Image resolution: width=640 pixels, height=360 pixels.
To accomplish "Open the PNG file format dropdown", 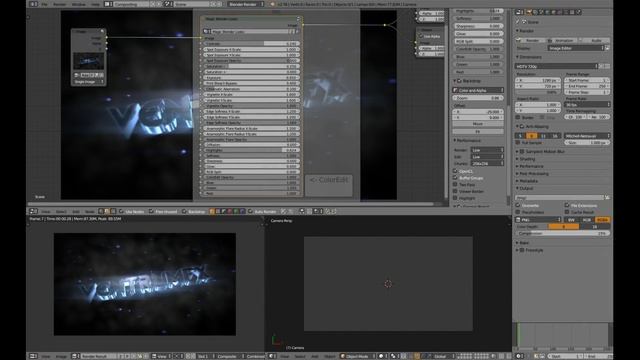I will (538, 220).
